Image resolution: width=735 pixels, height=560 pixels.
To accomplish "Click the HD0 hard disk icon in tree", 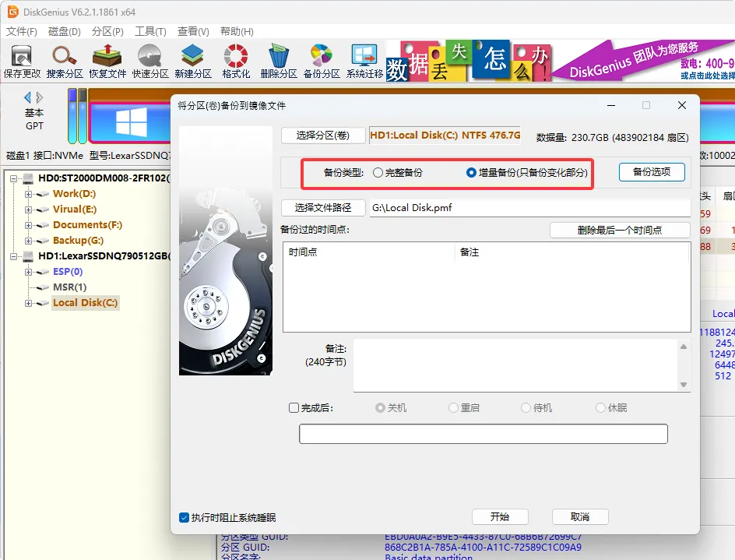I will pos(29,178).
